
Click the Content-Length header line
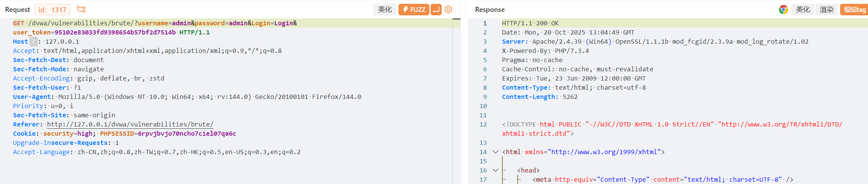(x=540, y=97)
